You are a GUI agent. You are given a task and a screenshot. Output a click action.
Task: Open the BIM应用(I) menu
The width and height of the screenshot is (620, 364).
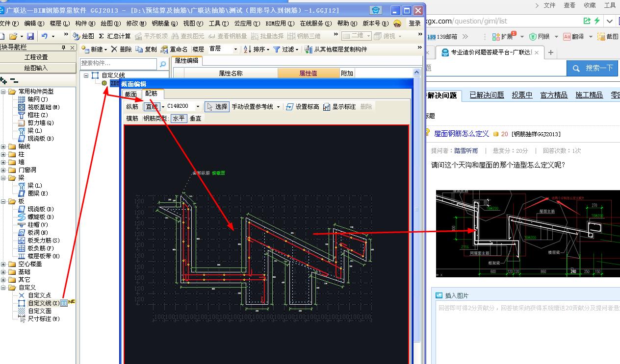(280, 23)
